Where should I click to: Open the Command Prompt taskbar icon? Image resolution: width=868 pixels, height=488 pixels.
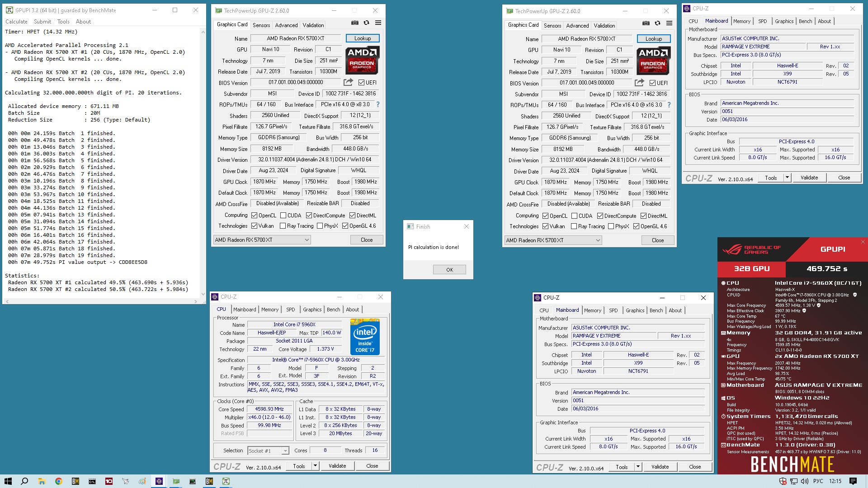click(x=92, y=481)
